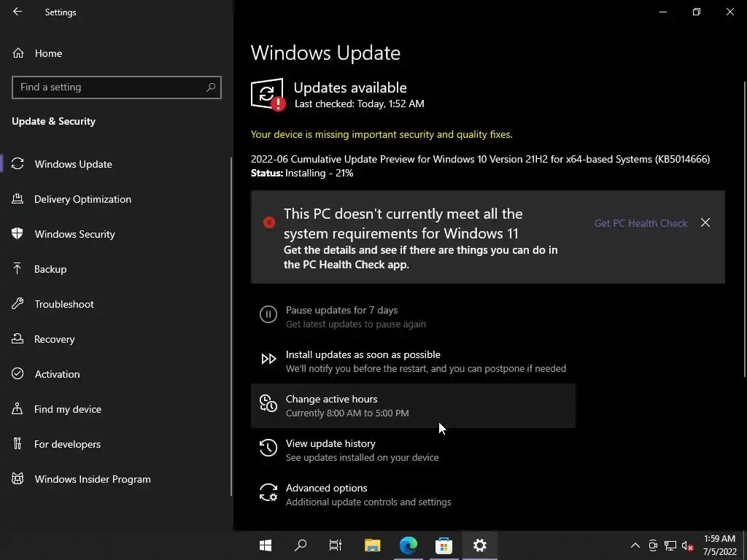
Task: Click the search magnifier in Find a setting
Action: tap(211, 87)
